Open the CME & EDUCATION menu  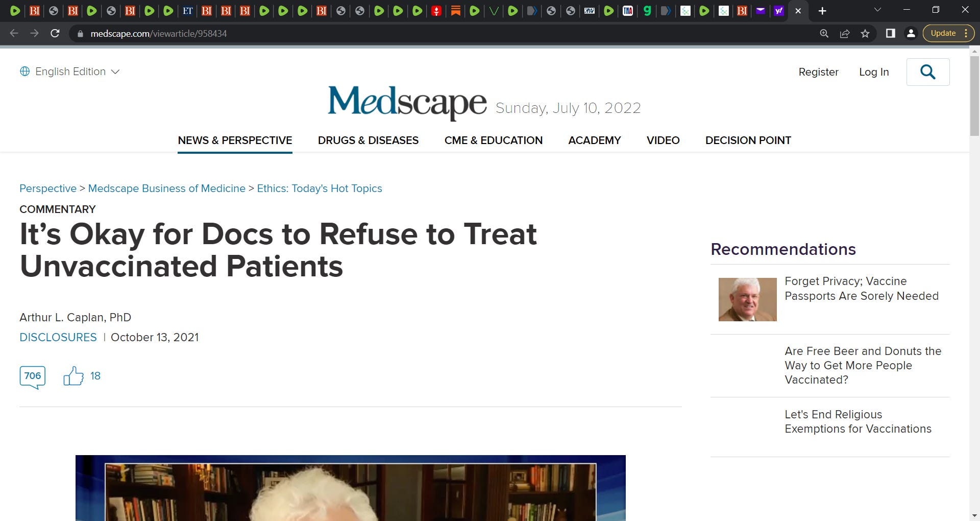coord(493,140)
